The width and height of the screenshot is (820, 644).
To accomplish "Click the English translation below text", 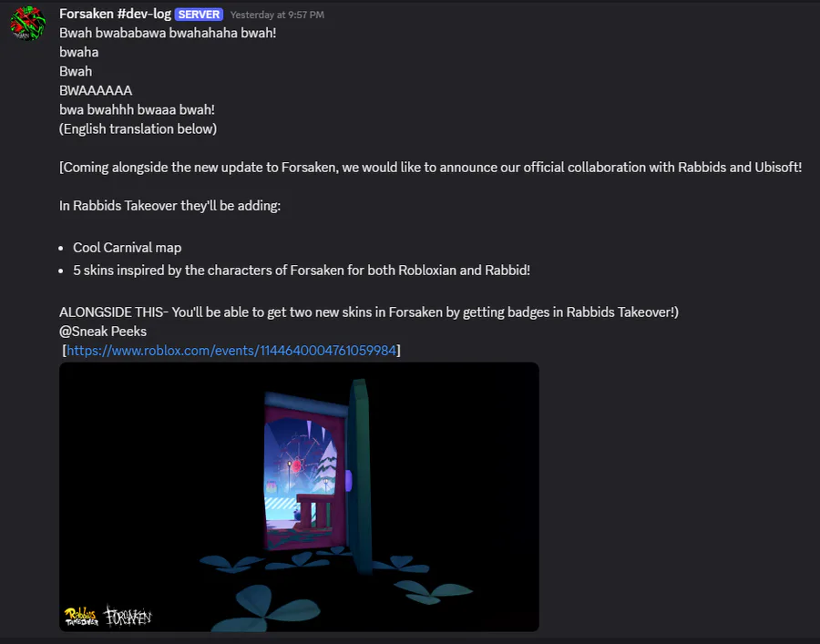I will 138,129.
